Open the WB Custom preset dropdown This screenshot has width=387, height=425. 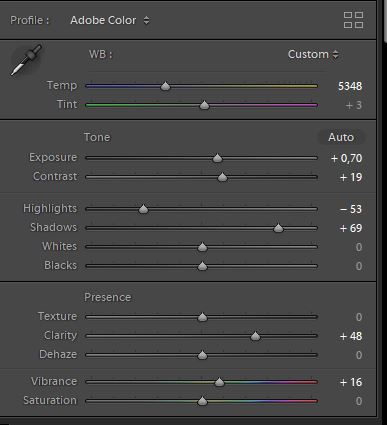coord(313,54)
